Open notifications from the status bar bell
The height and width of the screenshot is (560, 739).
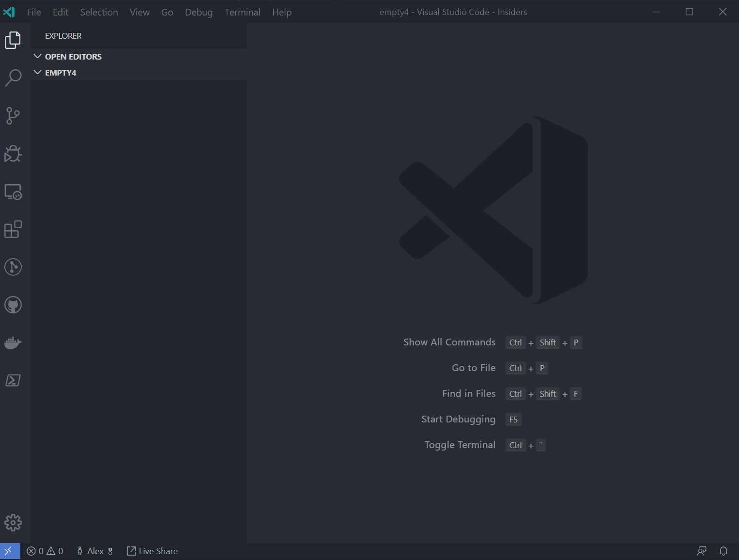(724, 551)
